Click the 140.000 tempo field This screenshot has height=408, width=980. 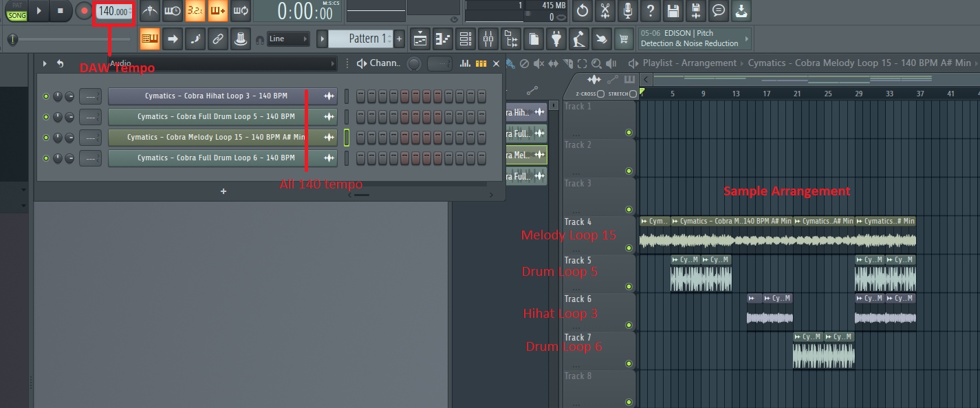pos(113,12)
